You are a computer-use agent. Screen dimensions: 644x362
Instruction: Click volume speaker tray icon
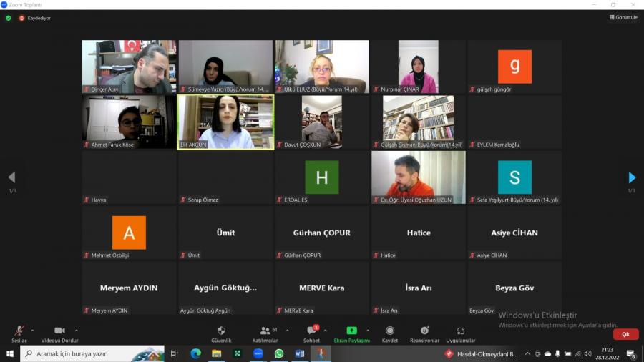click(x=587, y=354)
